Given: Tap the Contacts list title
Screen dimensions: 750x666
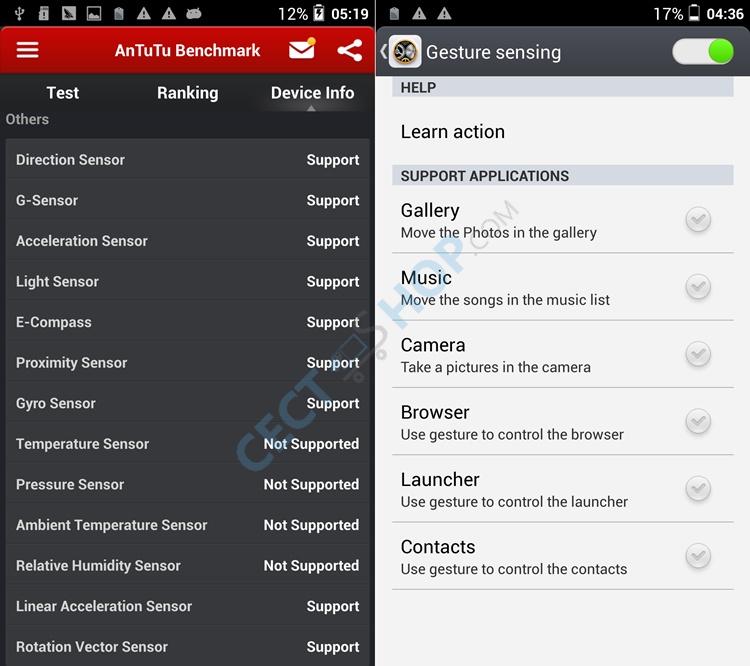Looking at the screenshot, I should coord(438,547).
